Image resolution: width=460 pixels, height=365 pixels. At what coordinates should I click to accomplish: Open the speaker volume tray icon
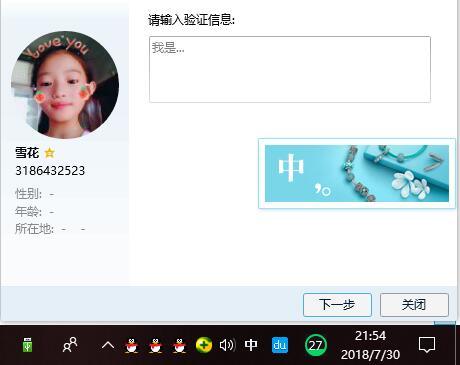click(227, 345)
